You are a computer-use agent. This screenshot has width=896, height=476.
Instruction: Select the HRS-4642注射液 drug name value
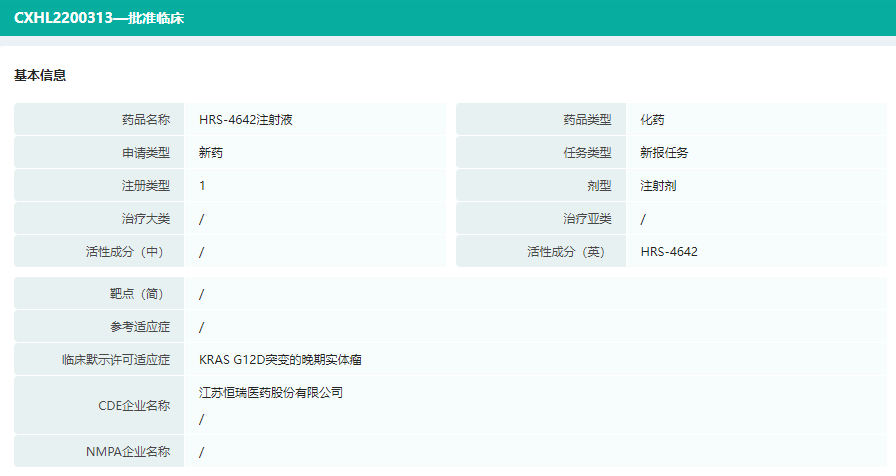point(246,119)
